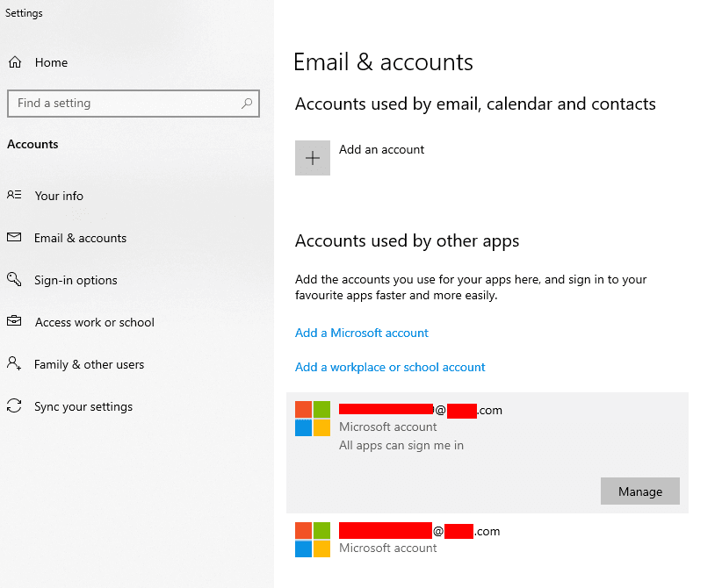Screen dimensions: 722x588
Task: Click the Home house icon
Action: pyautogui.click(x=15, y=62)
